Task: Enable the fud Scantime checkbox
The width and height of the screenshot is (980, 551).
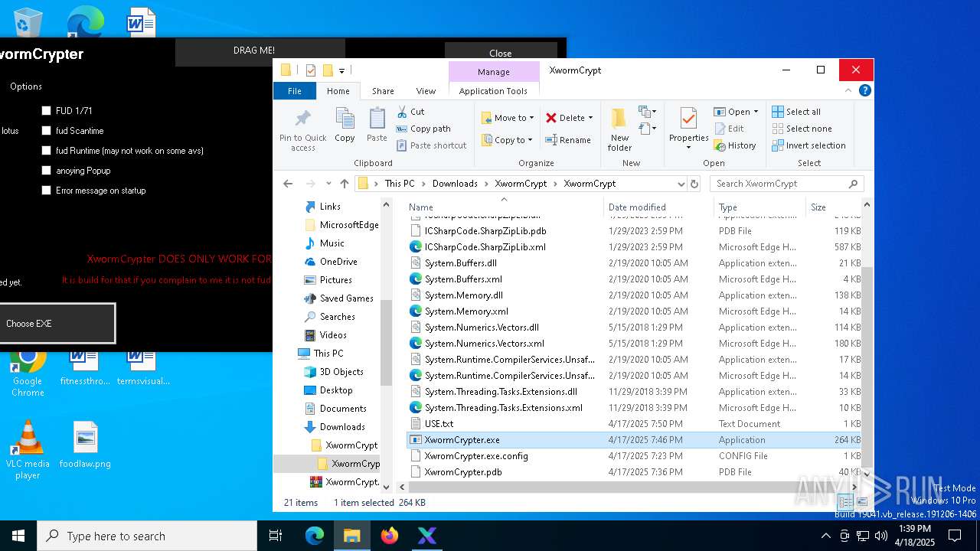Action: 47,131
